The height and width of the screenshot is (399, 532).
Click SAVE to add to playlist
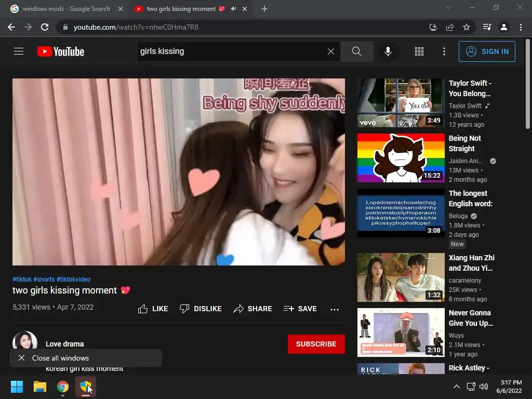tap(300, 309)
